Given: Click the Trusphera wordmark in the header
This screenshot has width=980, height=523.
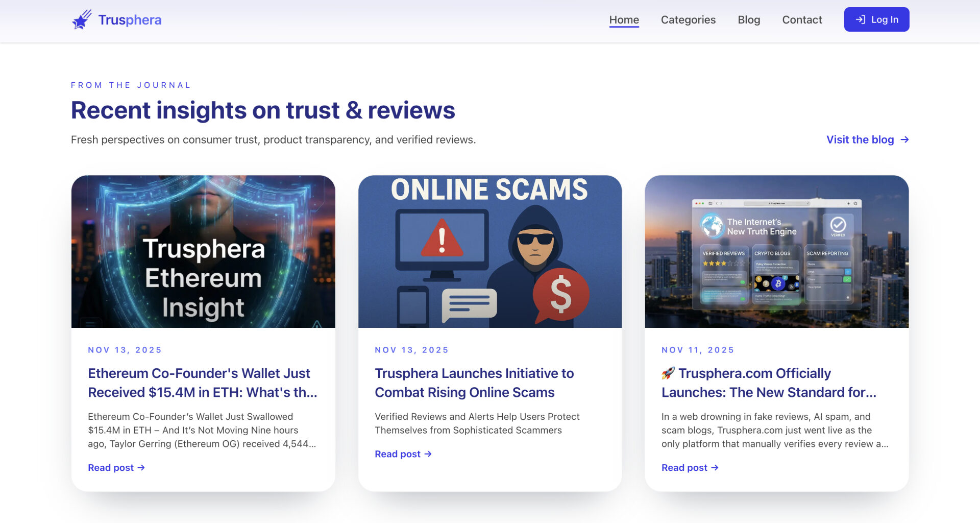Looking at the screenshot, I should (130, 19).
